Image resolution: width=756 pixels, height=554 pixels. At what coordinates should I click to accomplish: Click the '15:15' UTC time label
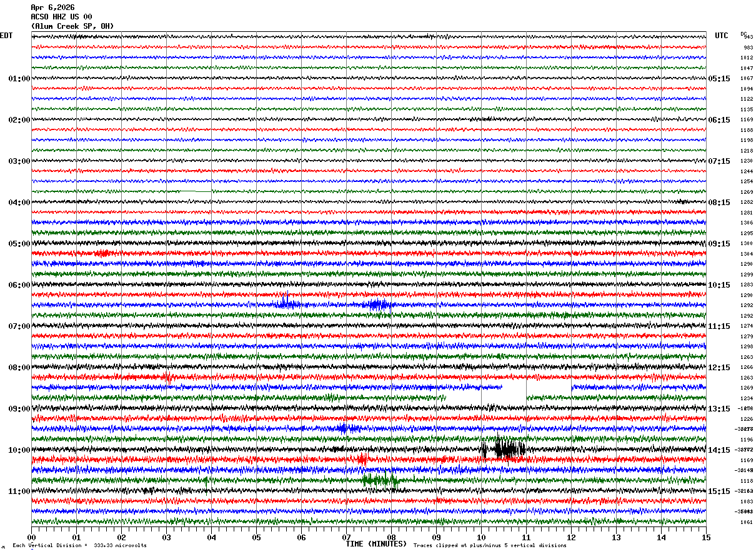(719, 491)
